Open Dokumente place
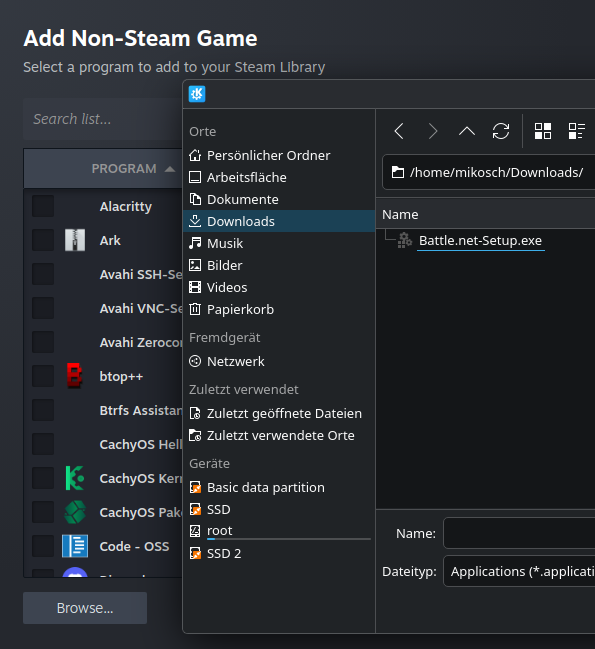 [x=279, y=200]
